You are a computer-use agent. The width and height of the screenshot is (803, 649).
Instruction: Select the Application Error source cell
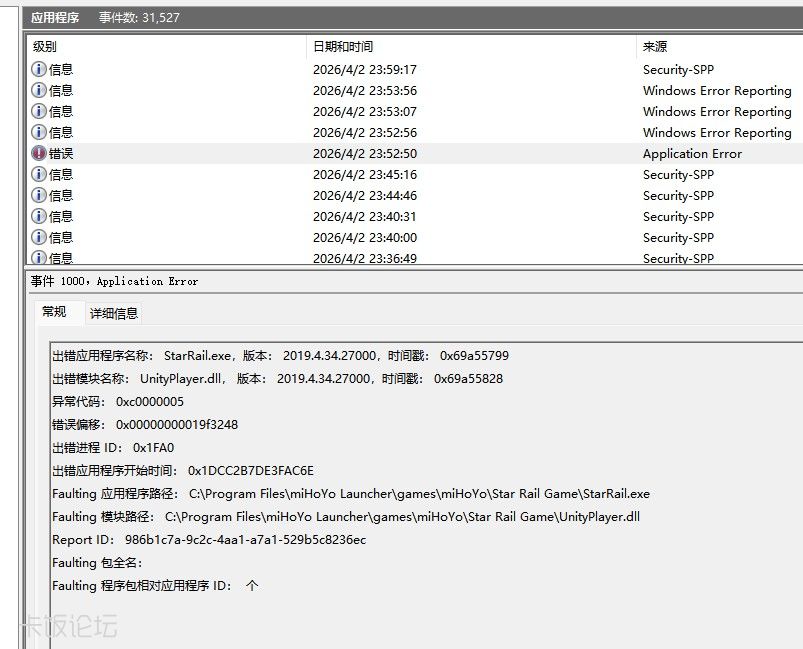click(x=692, y=154)
